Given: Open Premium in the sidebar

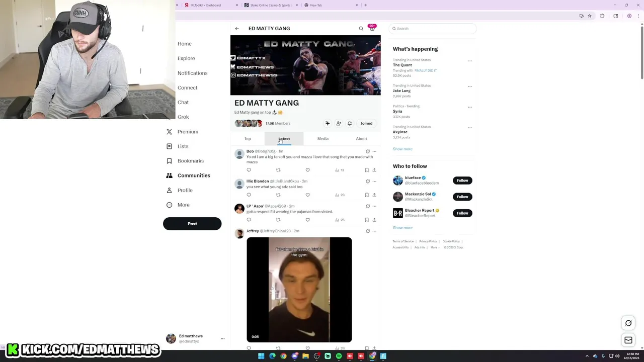Looking at the screenshot, I should (182, 132).
